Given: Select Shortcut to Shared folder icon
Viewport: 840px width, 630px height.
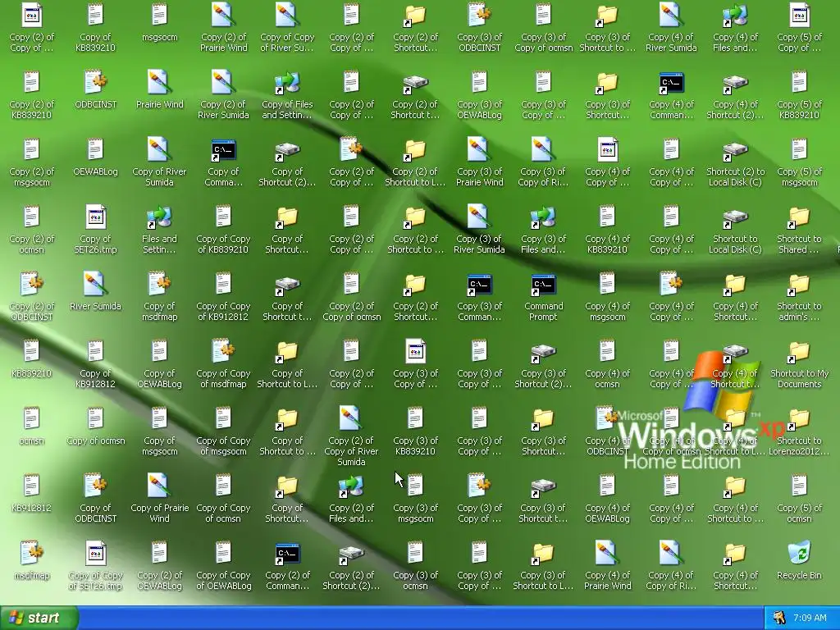Looking at the screenshot, I should pyautogui.click(x=799, y=217).
